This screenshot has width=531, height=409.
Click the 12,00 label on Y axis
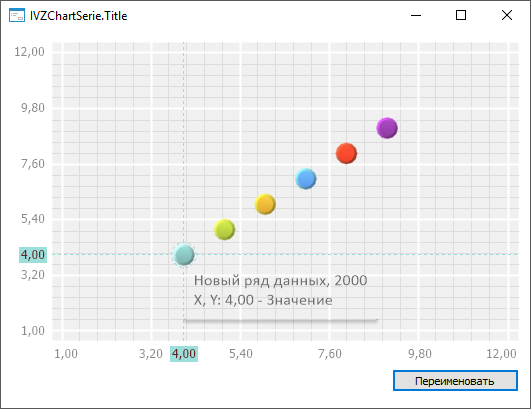coord(29,52)
